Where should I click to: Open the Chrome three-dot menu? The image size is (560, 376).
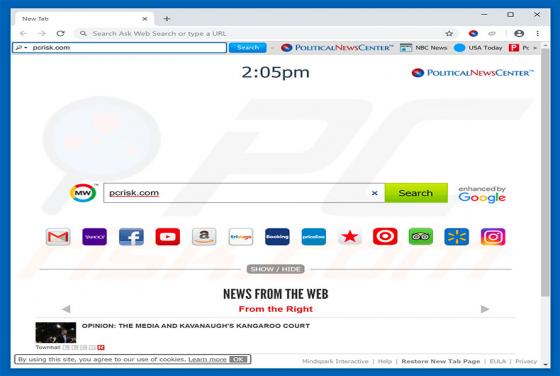(538, 34)
